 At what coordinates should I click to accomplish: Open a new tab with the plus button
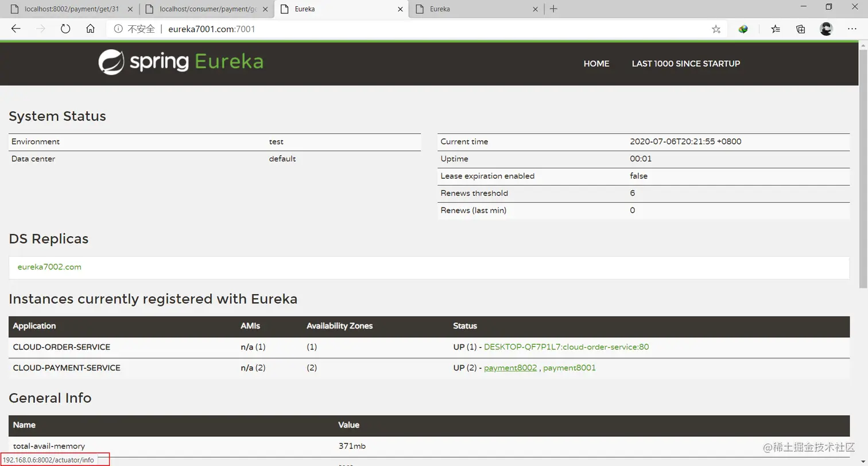553,9
